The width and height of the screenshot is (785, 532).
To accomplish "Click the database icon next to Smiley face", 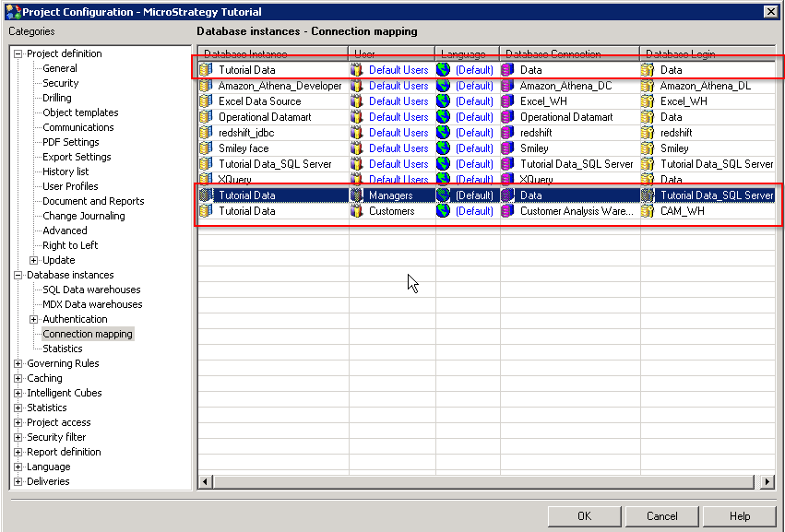I will (x=205, y=148).
